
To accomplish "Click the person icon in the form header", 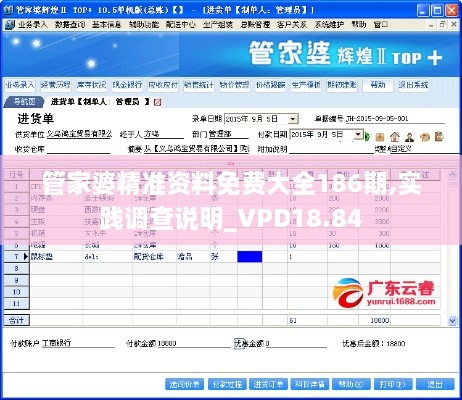I will click(409, 137).
